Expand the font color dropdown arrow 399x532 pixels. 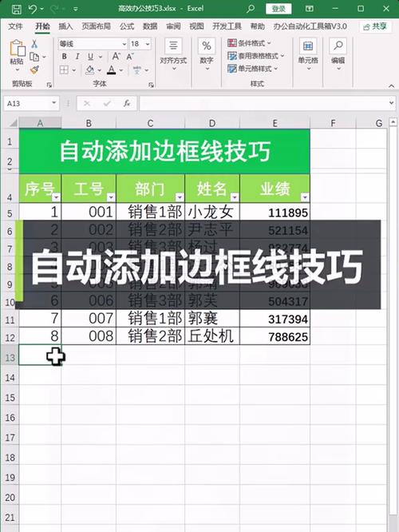point(121,70)
